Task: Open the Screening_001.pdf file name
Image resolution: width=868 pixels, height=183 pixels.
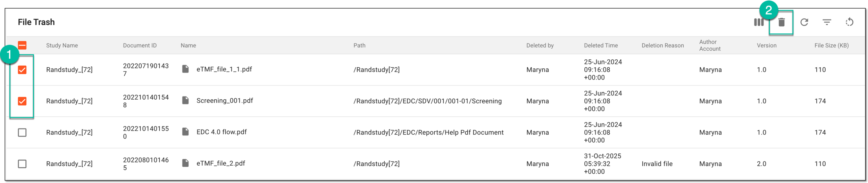Action: point(225,101)
